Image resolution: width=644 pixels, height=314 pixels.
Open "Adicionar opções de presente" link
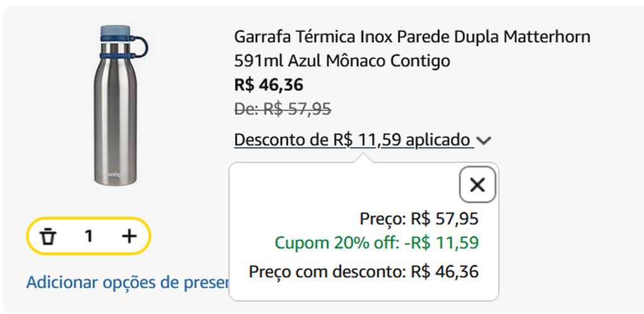point(126,282)
